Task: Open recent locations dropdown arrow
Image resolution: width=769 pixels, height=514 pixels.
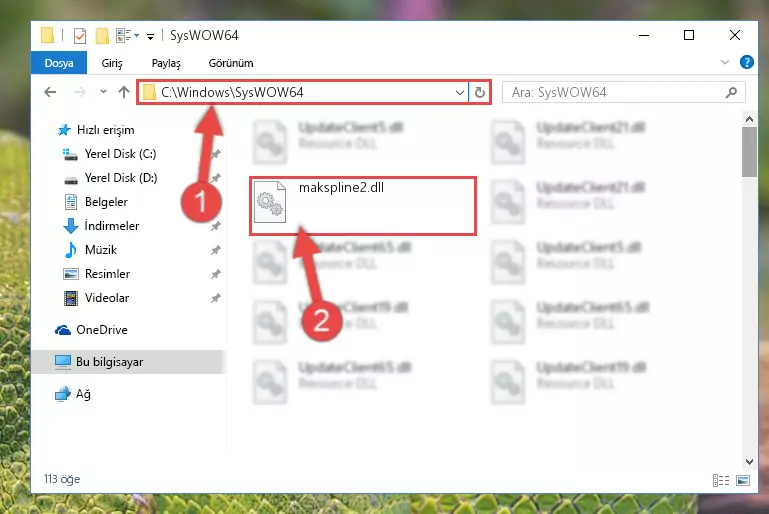Action: 103,92
